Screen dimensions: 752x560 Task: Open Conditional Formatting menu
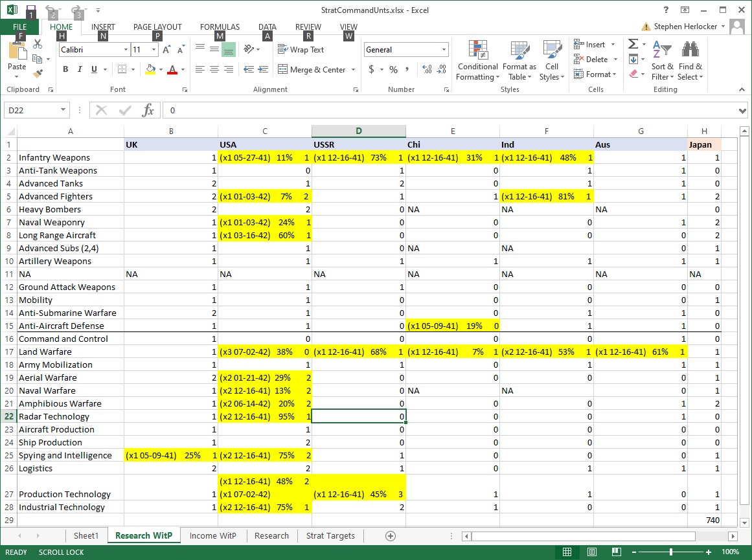(x=477, y=61)
